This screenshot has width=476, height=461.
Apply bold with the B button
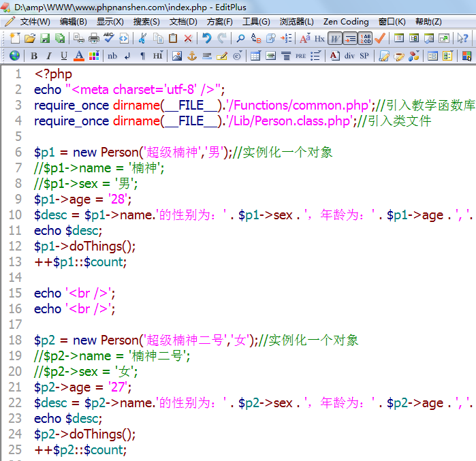(34, 56)
